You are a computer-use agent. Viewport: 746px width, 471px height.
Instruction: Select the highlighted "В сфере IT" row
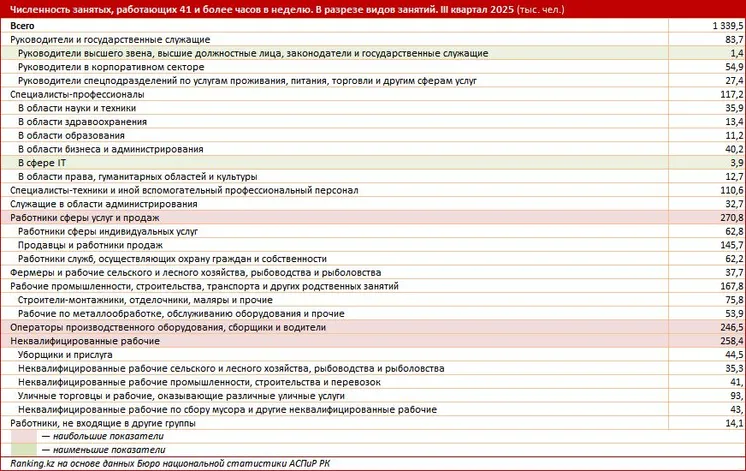[43, 163]
